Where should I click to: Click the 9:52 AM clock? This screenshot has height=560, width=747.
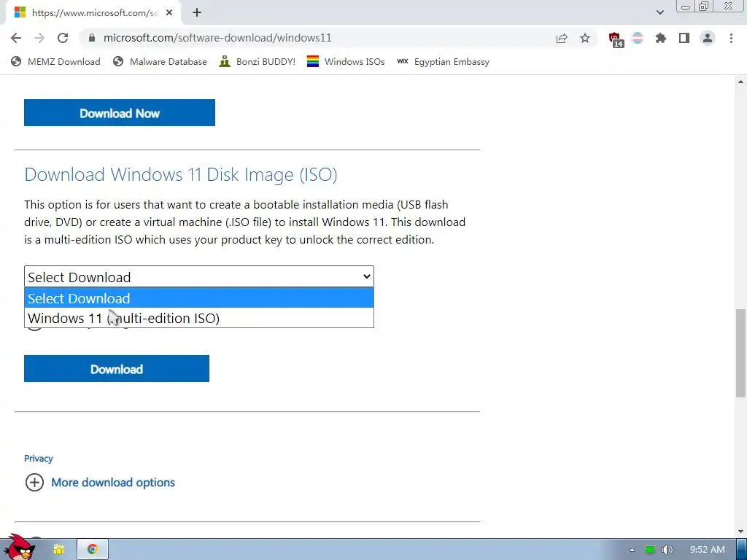(708, 550)
